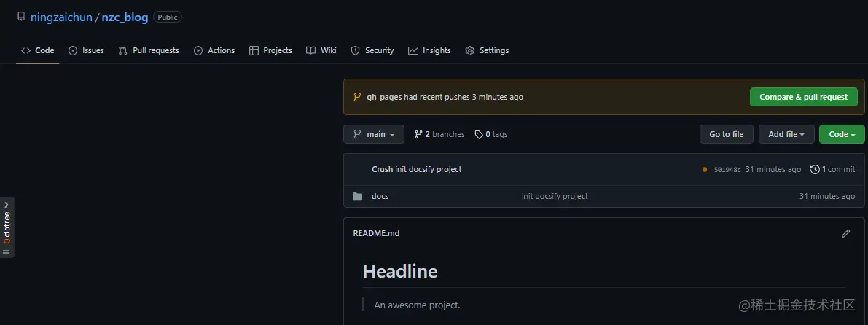Image resolution: width=868 pixels, height=325 pixels.
Task: View the Insights tab
Action: click(429, 50)
